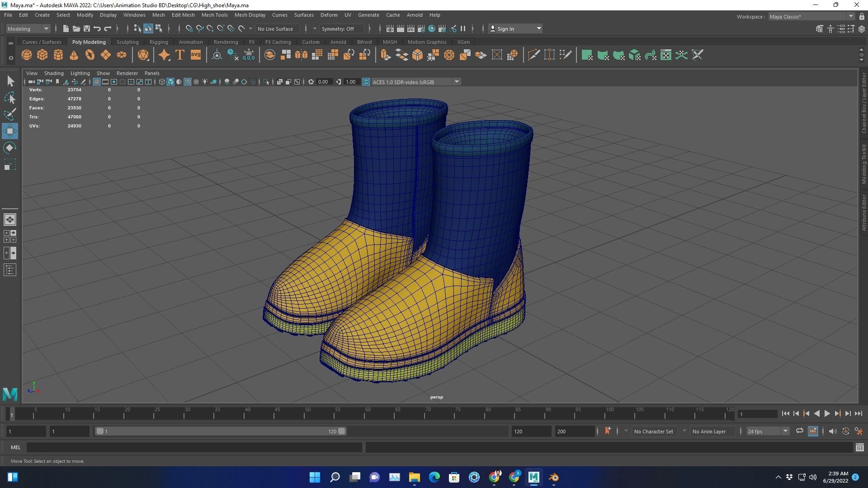Select the Select Tool arrow in Tool Box

10,81
